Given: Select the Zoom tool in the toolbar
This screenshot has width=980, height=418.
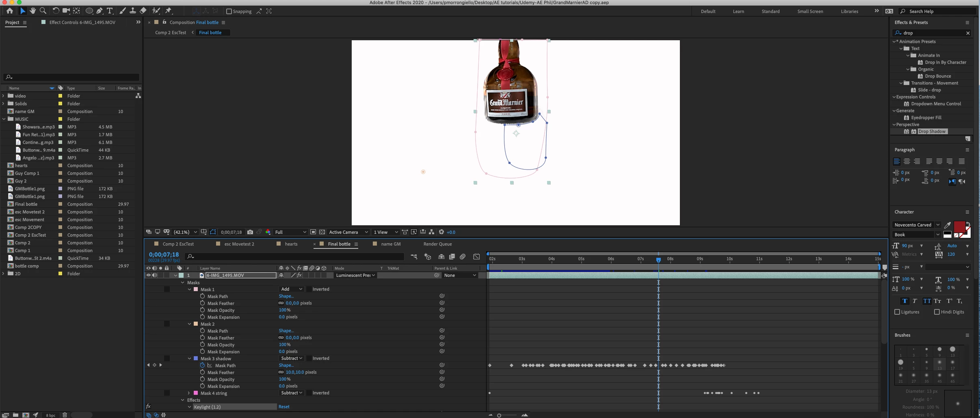Looking at the screenshot, I should 43,11.
